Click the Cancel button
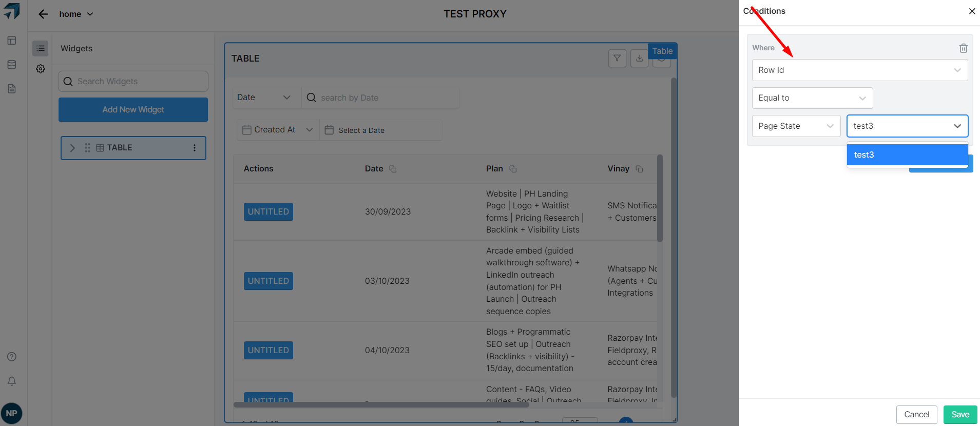Image resolution: width=980 pixels, height=426 pixels. 916,415
